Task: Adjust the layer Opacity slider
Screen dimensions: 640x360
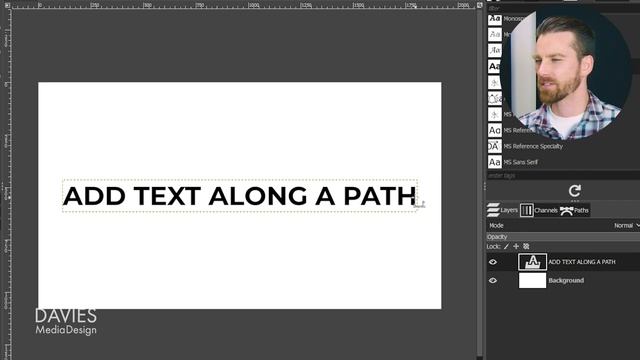Action: coord(563,237)
